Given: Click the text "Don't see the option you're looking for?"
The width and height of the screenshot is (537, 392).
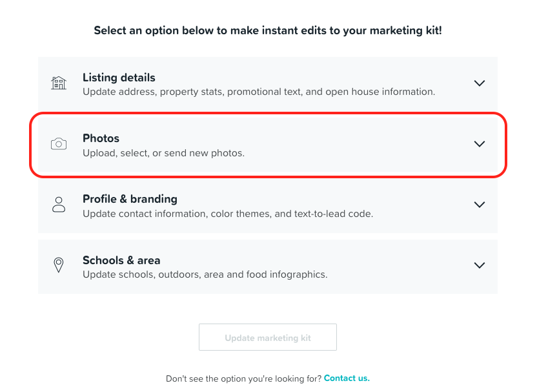Looking at the screenshot, I should (x=243, y=378).
